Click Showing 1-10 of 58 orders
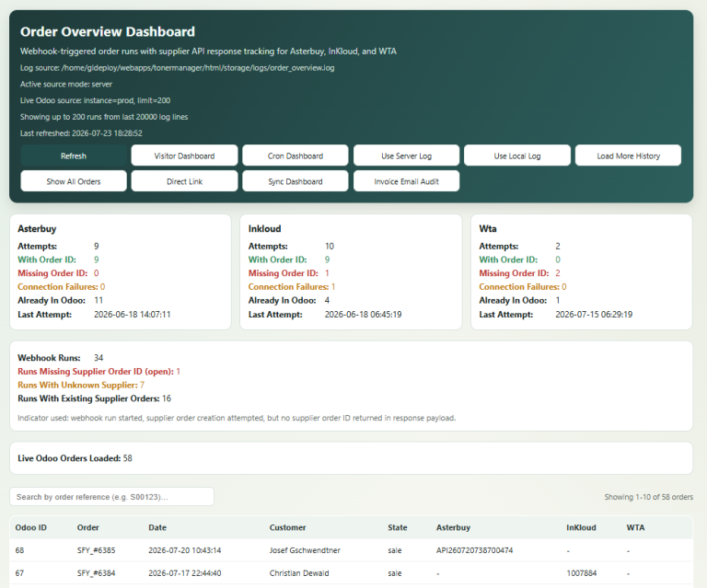Screen dimensions: 707x588 click(x=648, y=497)
